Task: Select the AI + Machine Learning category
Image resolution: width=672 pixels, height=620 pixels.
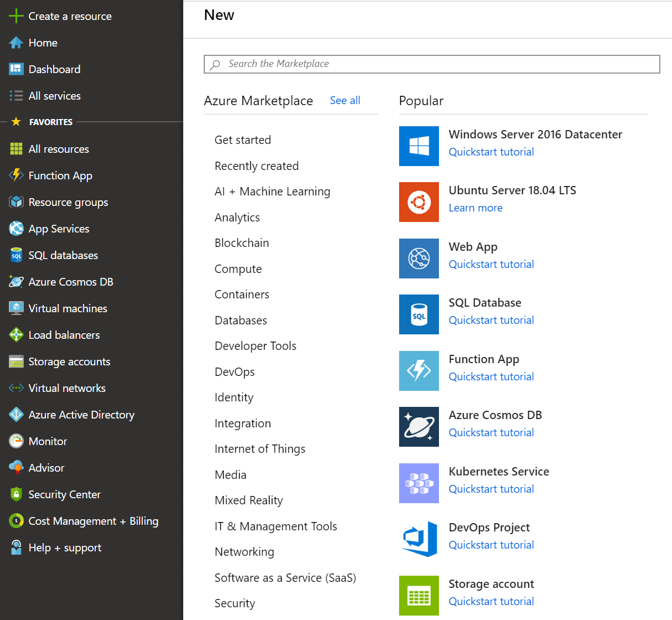Action: point(272,192)
